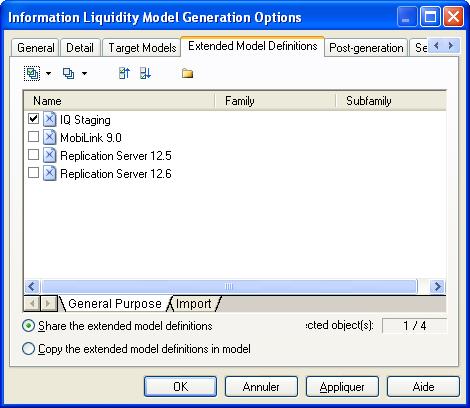470x408 pixels.
Task: Click the sub-tab scroll right arrow
Action: (x=48, y=303)
